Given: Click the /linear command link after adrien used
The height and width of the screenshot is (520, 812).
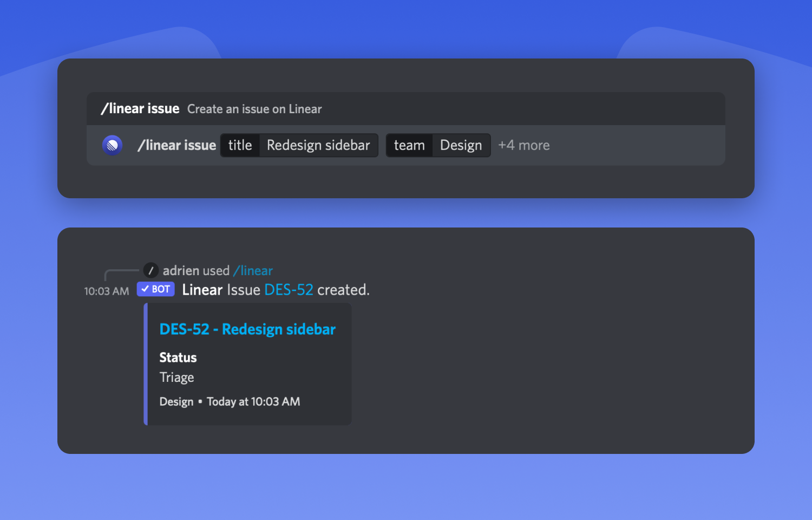Looking at the screenshot, I should tap(253, 270).
